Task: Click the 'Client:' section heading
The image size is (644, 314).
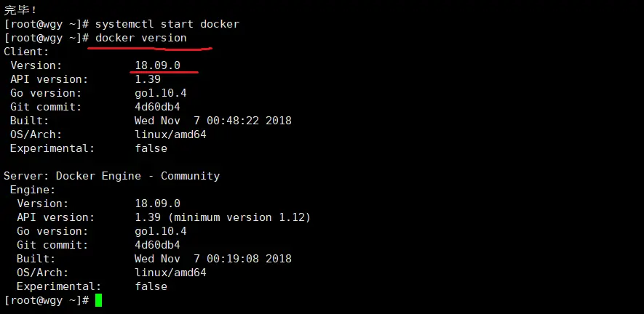Action: tap(26, 52)
